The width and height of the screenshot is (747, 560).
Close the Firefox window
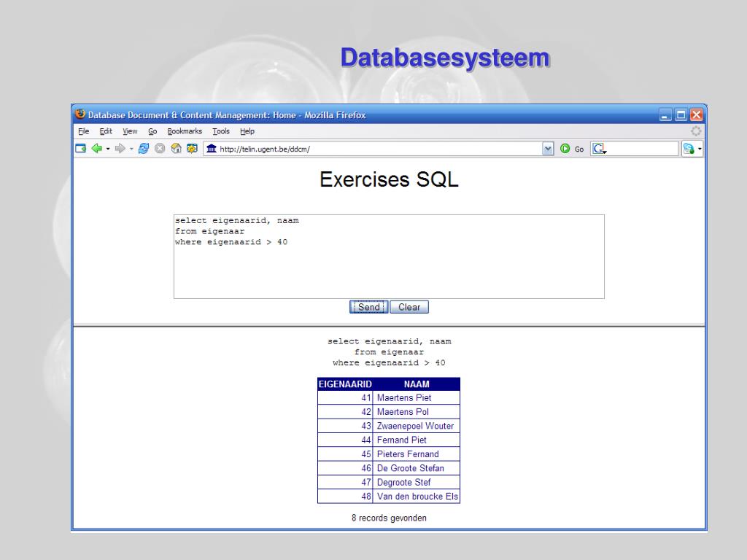pyautogui.click(x=697, y=114)
